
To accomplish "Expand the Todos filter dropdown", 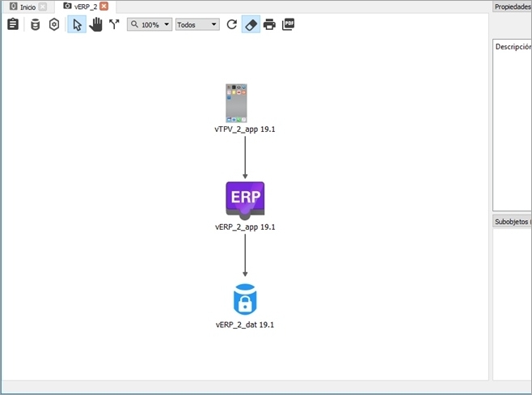I will click(197, 24).
